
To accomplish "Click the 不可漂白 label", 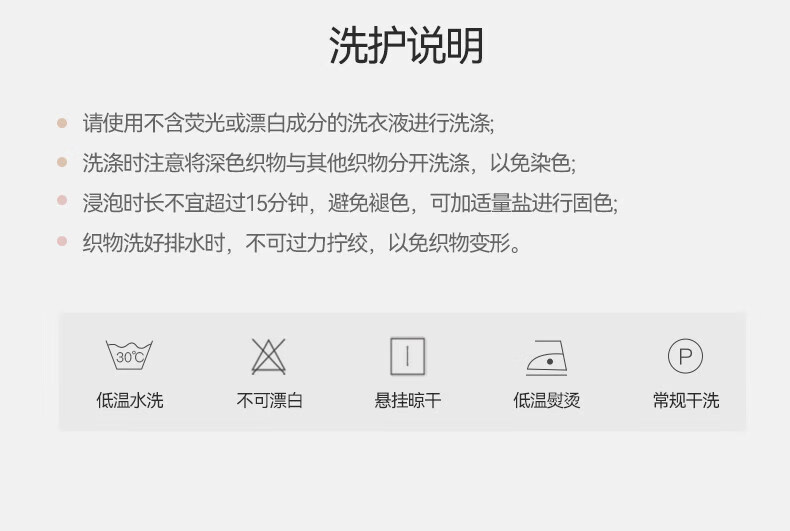I will click(x=269, y=401).
